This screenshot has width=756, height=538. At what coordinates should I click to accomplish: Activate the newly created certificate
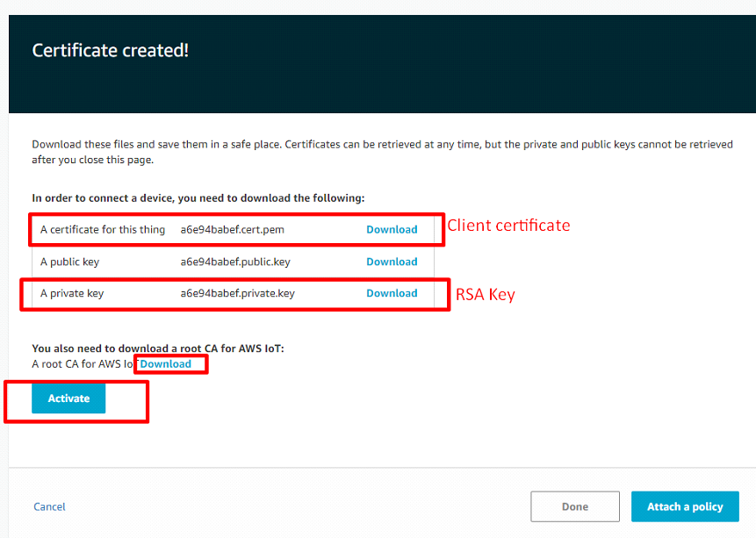[x=68, y=398]
